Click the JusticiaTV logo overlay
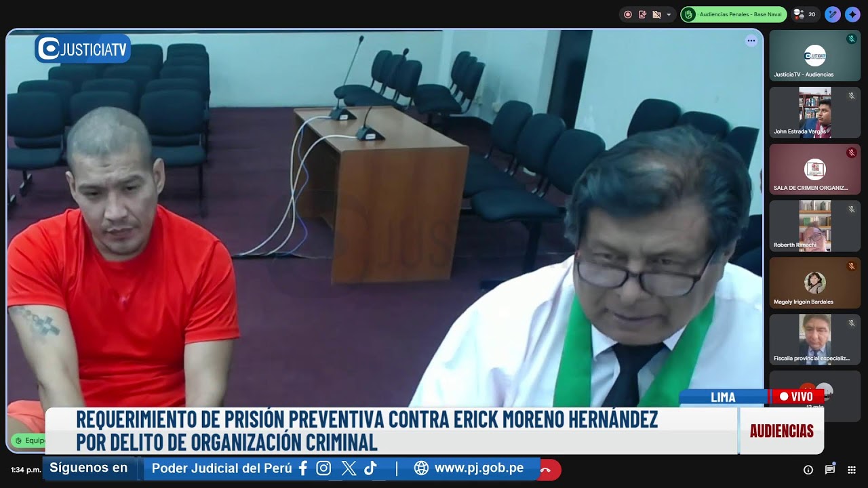Image resolution: width=868 pixels, height=488 pixels. pos(83,49)
